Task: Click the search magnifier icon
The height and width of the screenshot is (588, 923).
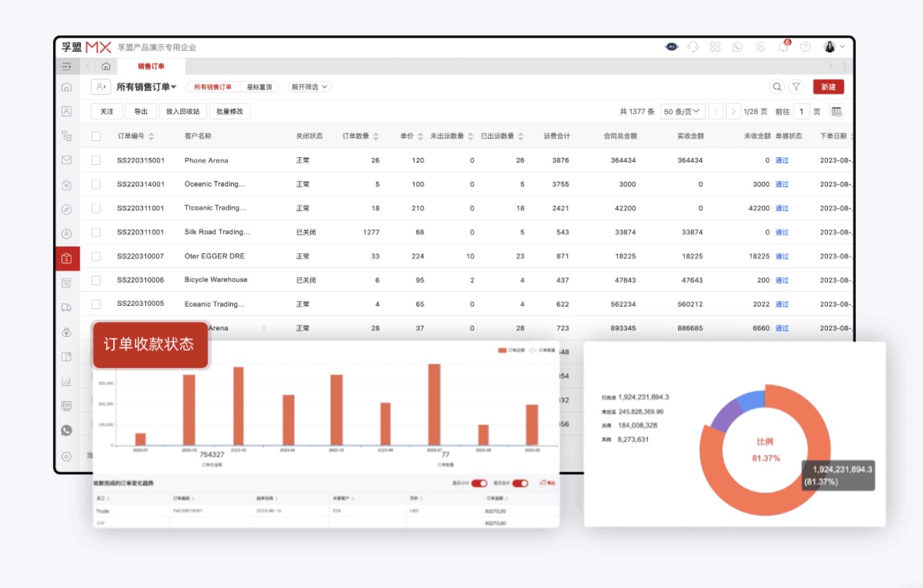Action: tap(776, 87)
